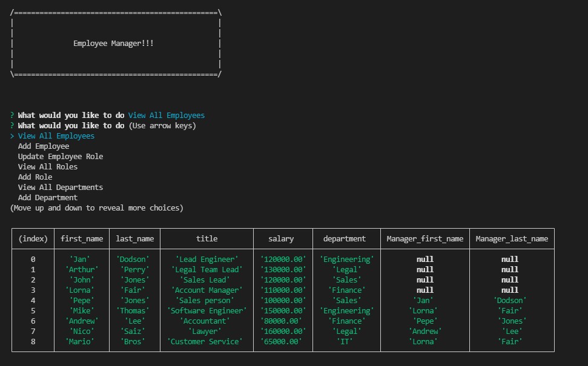Click the answered 'View All Employees' prompt text
This screenshot has height=366, width=588.
click(x=167, y=116)
